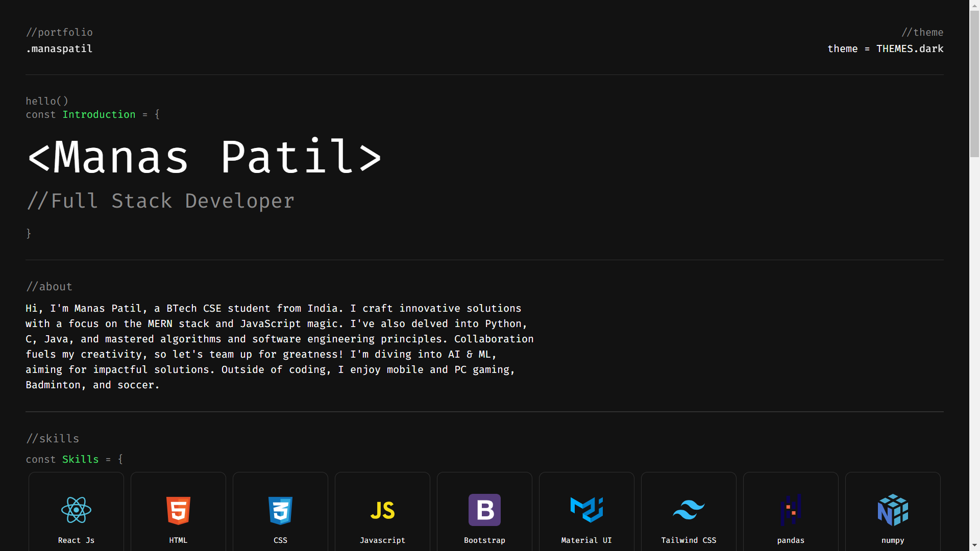Click the <Manas Patil> heading
The image size is (980, 551).
click(204, 157)
